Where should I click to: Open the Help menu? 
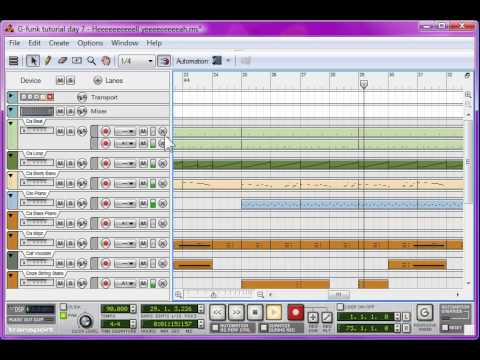point(154,43)
